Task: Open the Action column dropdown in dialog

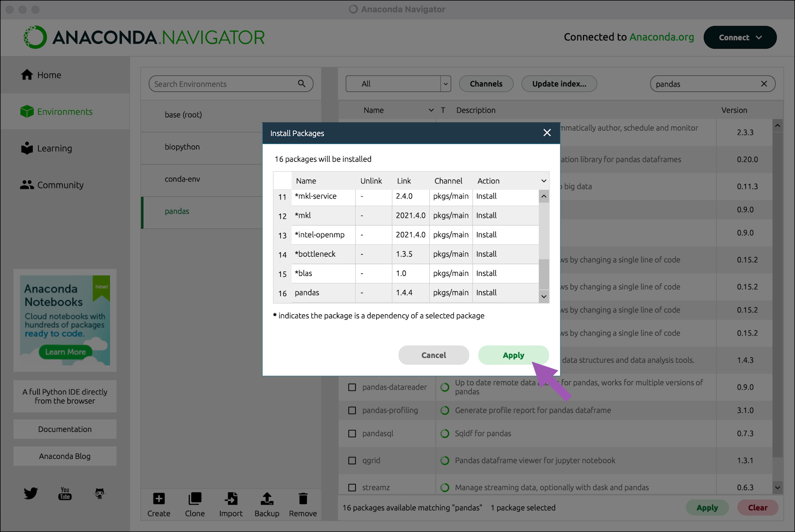Action: click(x=543, y=181)
